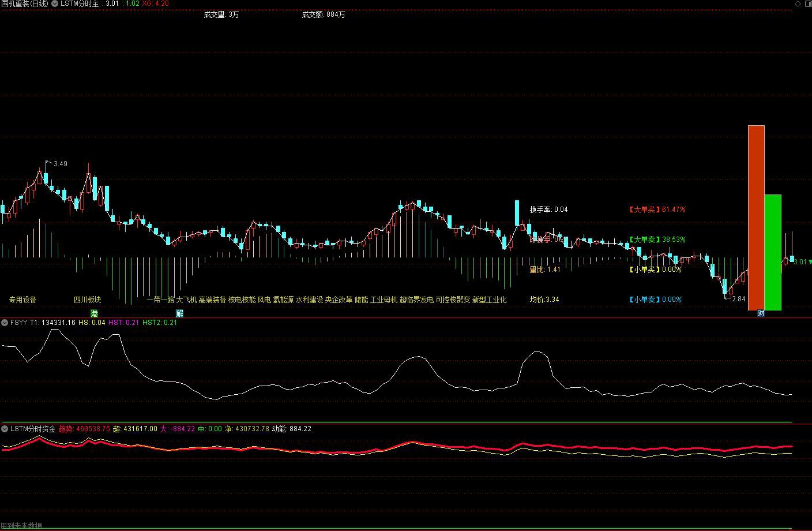Select the 一带一路 concept label
Image resolution: width=812 pixels, height=531 pixels.
click(x=160, y=300)
